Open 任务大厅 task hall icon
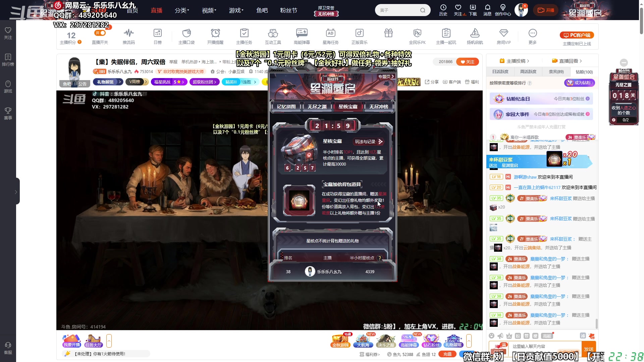This screenshot has width=644, height=362. point(94,341)
